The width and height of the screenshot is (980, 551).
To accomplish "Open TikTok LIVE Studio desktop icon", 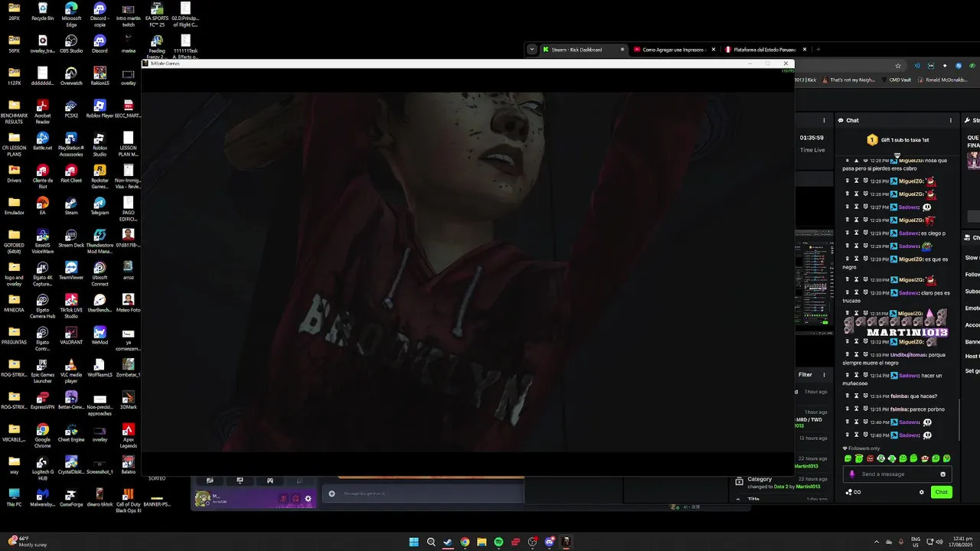I will 71,306.
